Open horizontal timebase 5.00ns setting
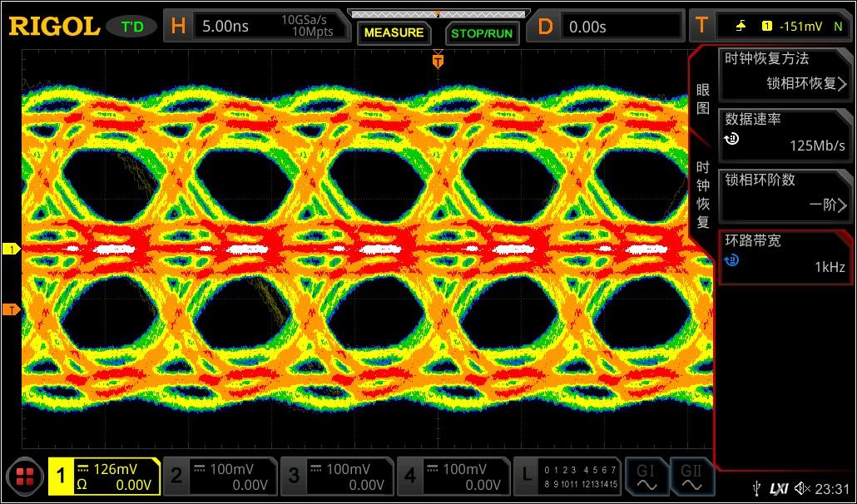This screenshot has width=857, height=504. point(225,27)
